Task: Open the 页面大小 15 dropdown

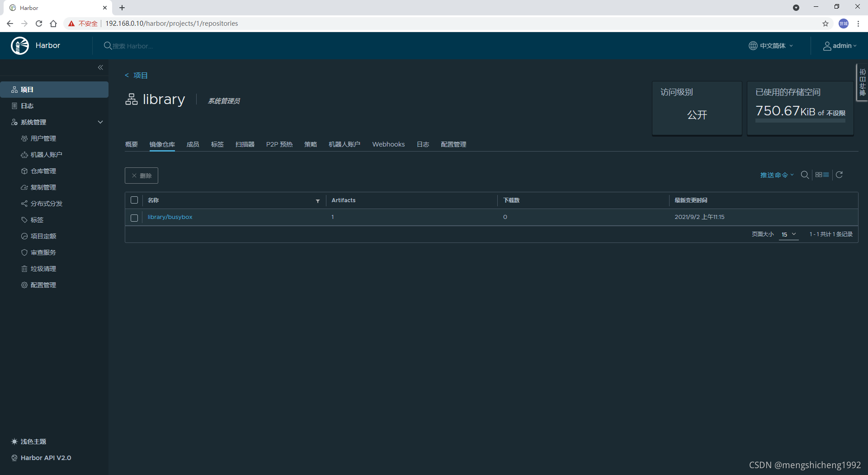Action: click(x=789, y=234)
